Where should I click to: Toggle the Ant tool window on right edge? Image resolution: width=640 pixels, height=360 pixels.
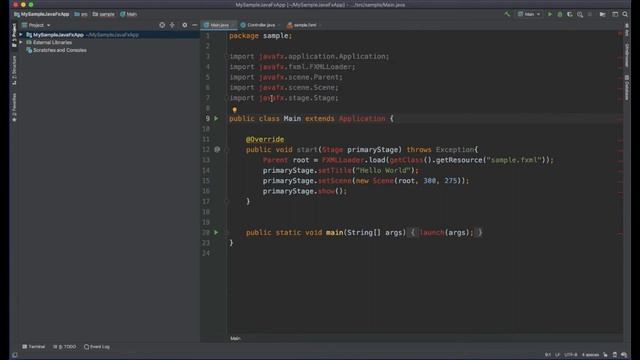pos(627,30)
